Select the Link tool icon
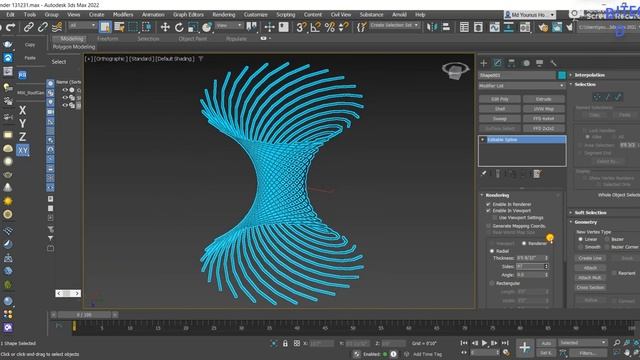 click(x=28, y=27)
